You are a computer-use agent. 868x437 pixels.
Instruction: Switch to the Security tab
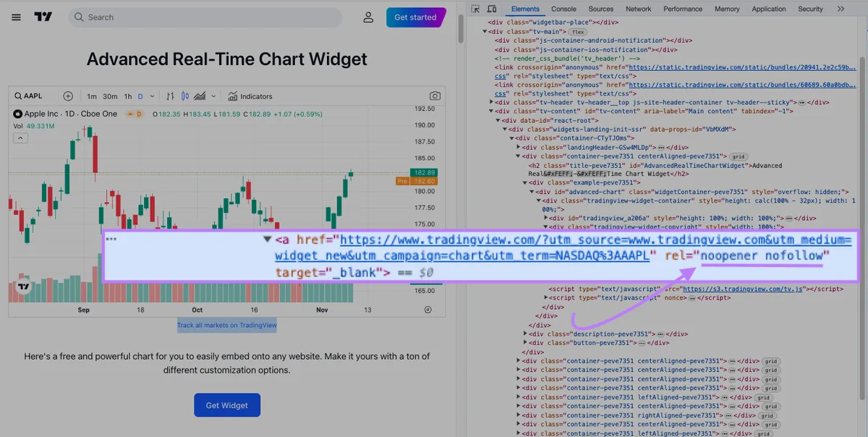tap(811, 9)
